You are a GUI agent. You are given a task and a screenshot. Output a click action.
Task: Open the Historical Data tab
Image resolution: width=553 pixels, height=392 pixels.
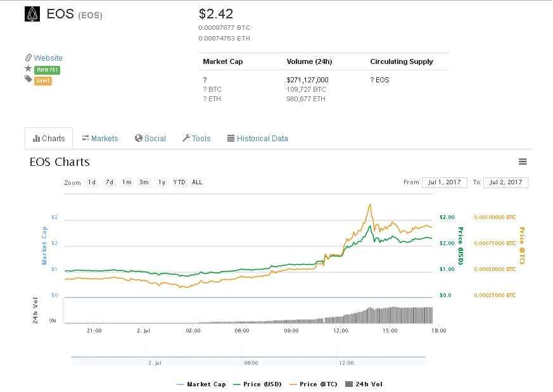click(x=257, y=139)
